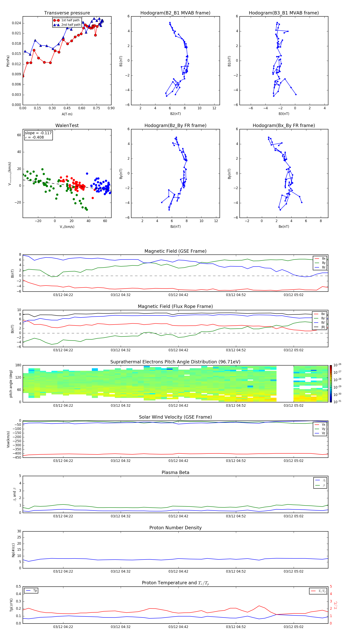351x644 pixels.
Task: Click the |B| legend entry
Action: tap(320, 327)
